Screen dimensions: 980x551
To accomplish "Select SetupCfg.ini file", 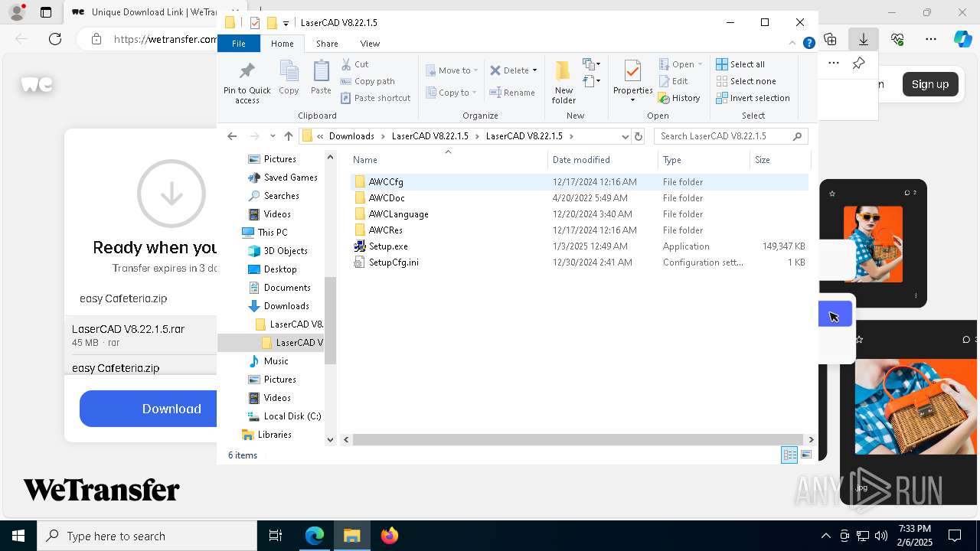I will pyautogui.click(x=579, y=262).
